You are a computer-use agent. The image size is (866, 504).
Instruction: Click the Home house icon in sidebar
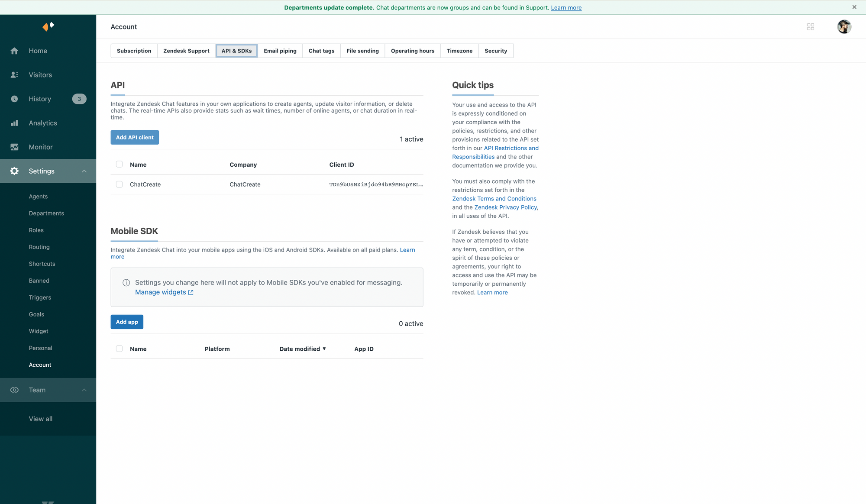click(14, 51)
